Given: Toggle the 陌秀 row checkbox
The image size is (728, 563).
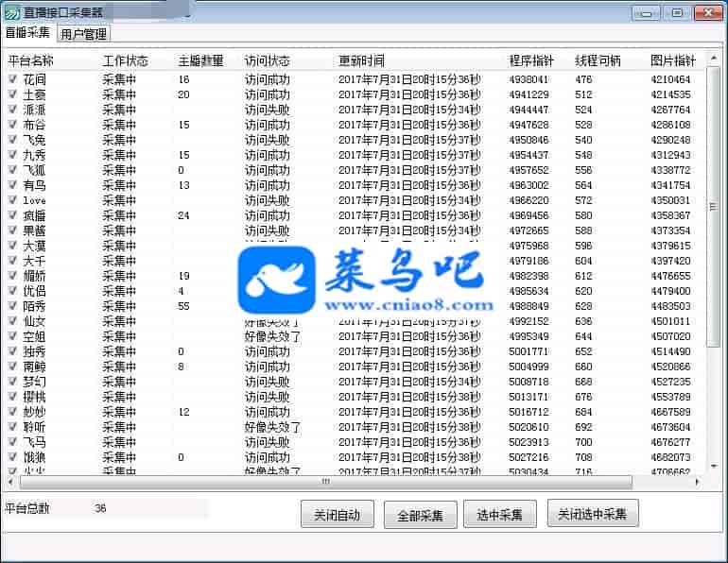Looking at the screenshot, I should coord(12,306).
